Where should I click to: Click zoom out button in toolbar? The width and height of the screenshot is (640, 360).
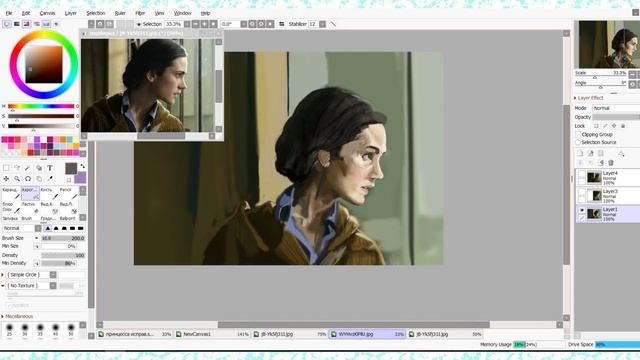(x=196, y=24)
